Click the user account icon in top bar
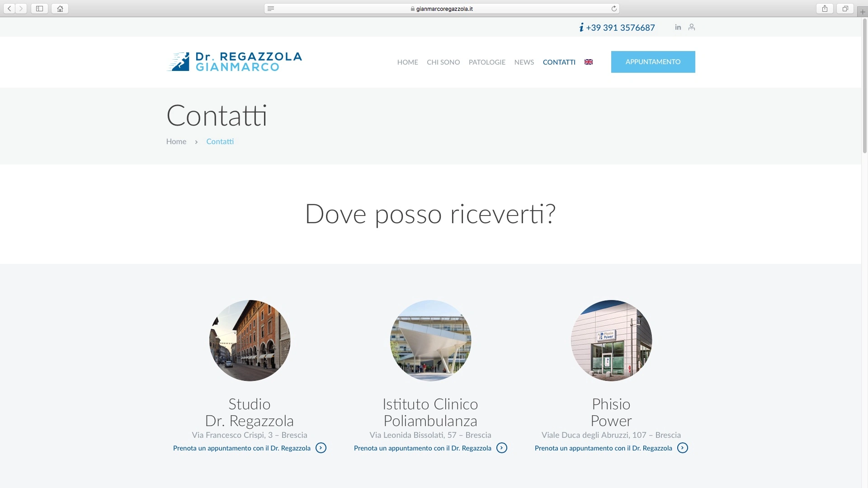 [x=692, y=27]
